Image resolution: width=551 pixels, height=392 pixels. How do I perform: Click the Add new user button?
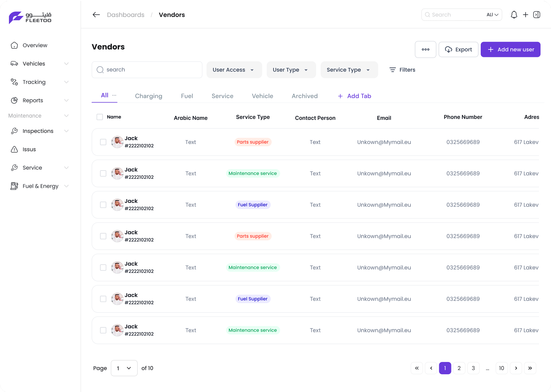[511, 49]
